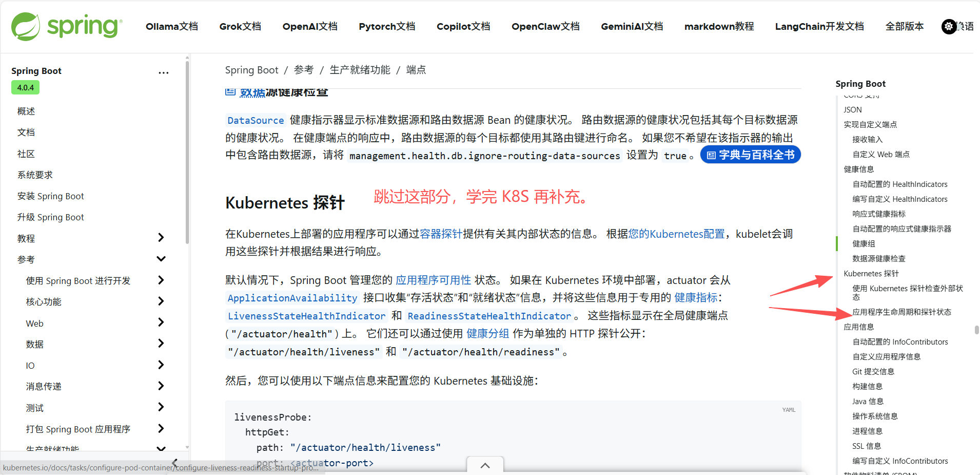This screenshot has width=980, height=475.
Task: Expand the 核心功能 chevron
Action: tap(161, 301)
